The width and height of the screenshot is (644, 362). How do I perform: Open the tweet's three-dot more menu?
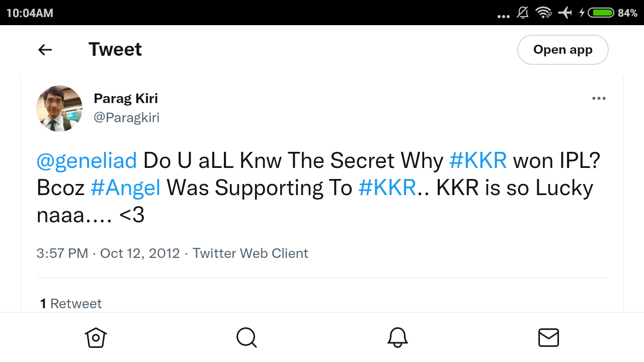(599, 98)
